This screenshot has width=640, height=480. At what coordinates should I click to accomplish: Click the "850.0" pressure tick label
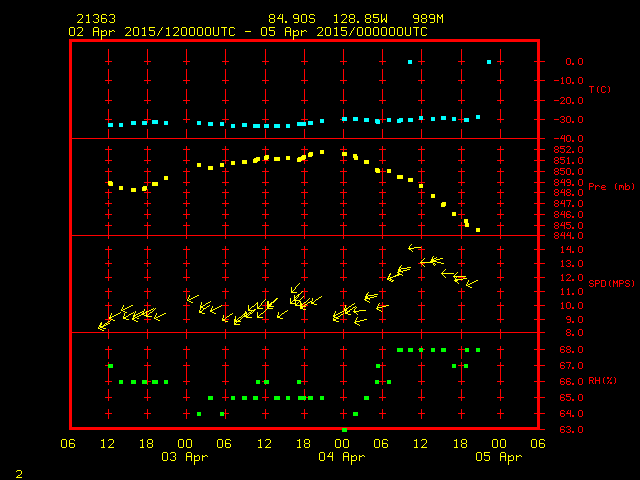tap(569, 172)
